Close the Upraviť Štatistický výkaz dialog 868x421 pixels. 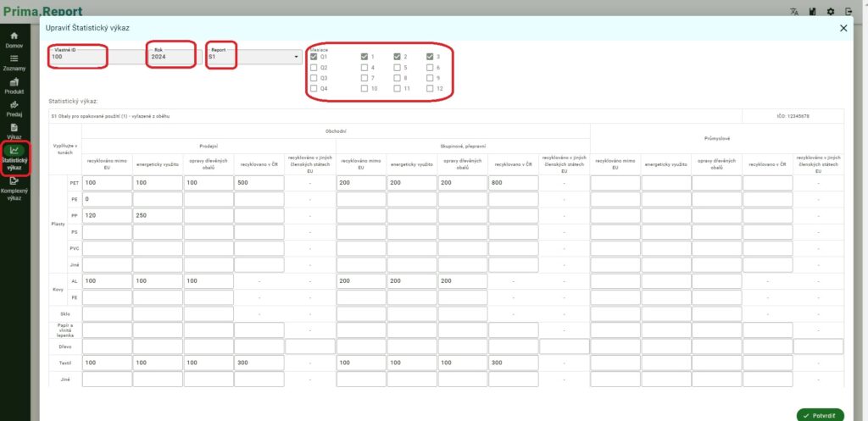pyautogui.click(x=843, y=28)
